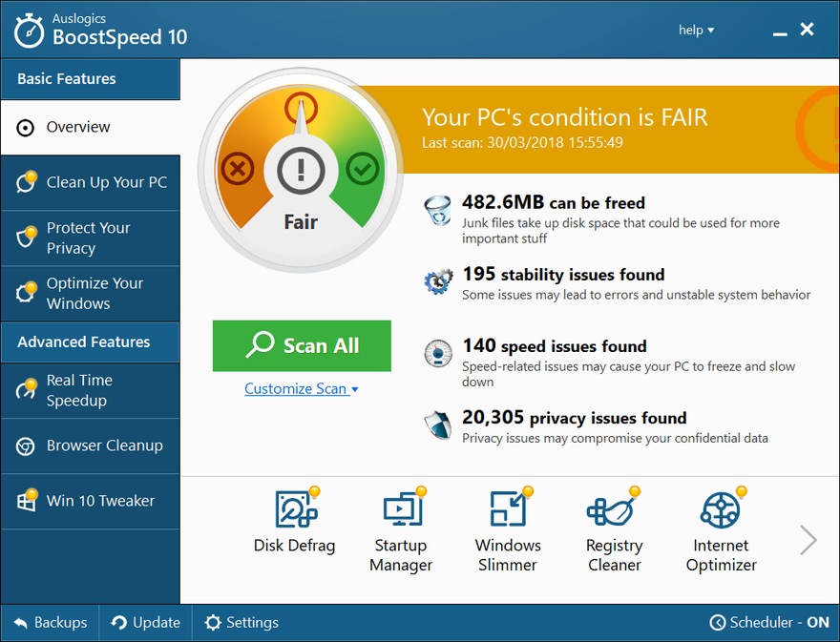
Task: Click the exclamation mark Fair status icon
Action: click(x=301, y=171)
